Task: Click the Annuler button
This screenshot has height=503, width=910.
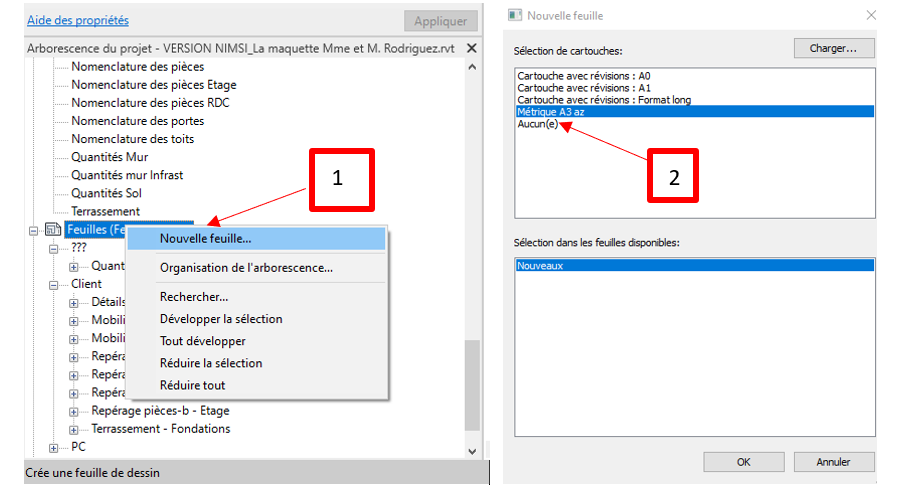Action: tap(832, 462)
